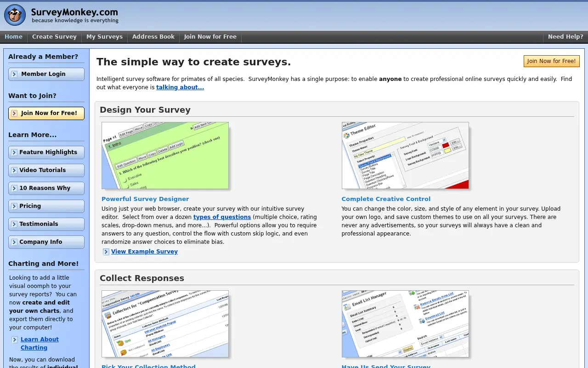This screenshot has width=588, height=368.
Task: Click the 10 Reasons Why button text
Action: pos(45,188)
